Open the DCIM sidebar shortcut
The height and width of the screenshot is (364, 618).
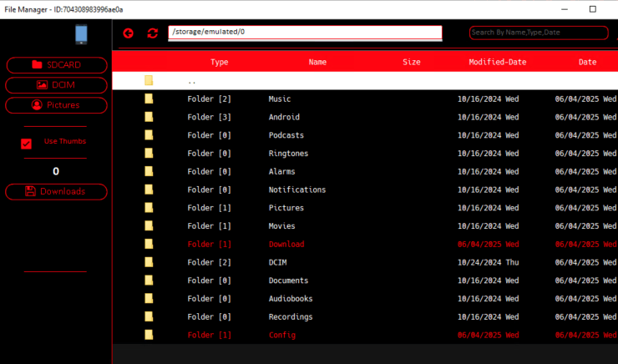pyautogui.click(x=56, y=85)
